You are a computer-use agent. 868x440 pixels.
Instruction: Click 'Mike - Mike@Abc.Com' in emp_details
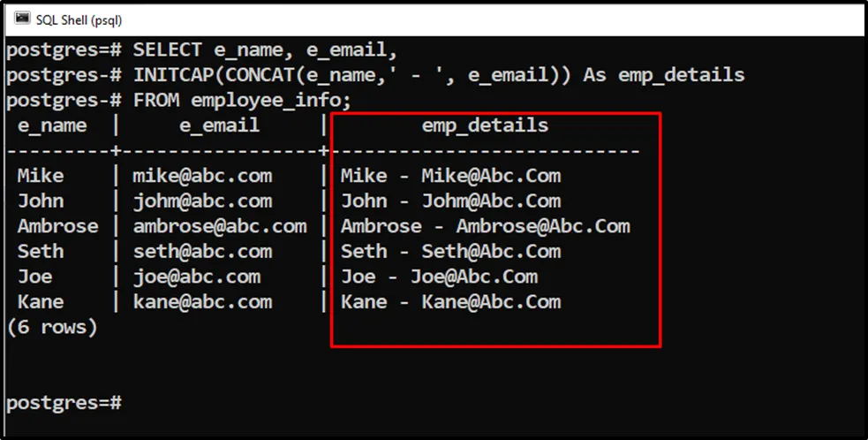coord(450,176)
